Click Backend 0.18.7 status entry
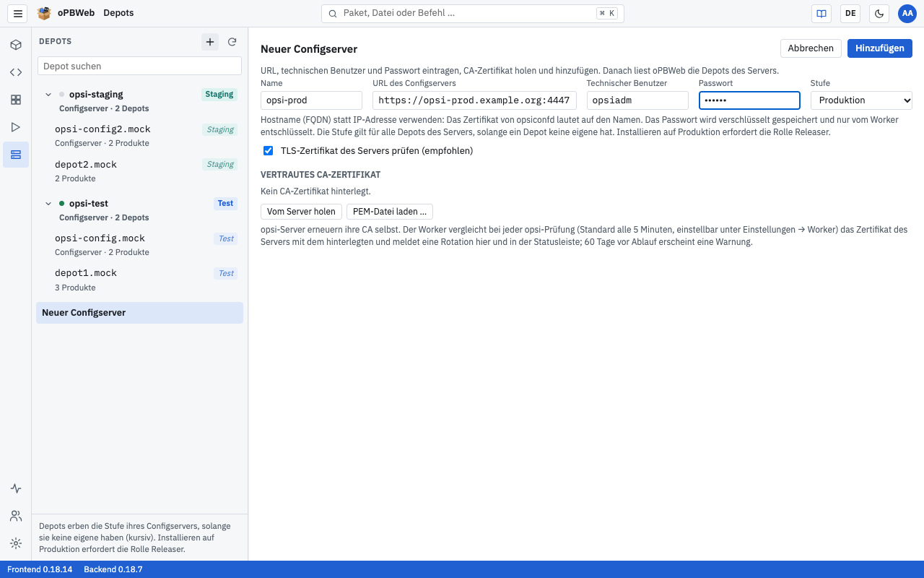 point(113,569)
